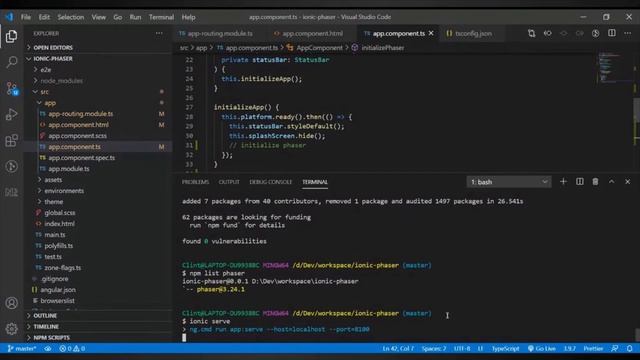Image resolution: width=640 pixels, height=360 pixels.
Task: Open the Selection menu
Action: [71, 17]
